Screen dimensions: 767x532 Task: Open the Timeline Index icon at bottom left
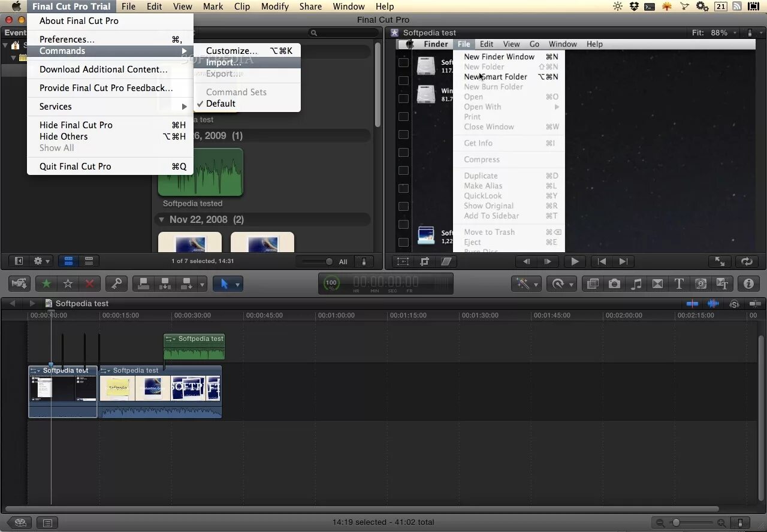(x=47, y=523)
